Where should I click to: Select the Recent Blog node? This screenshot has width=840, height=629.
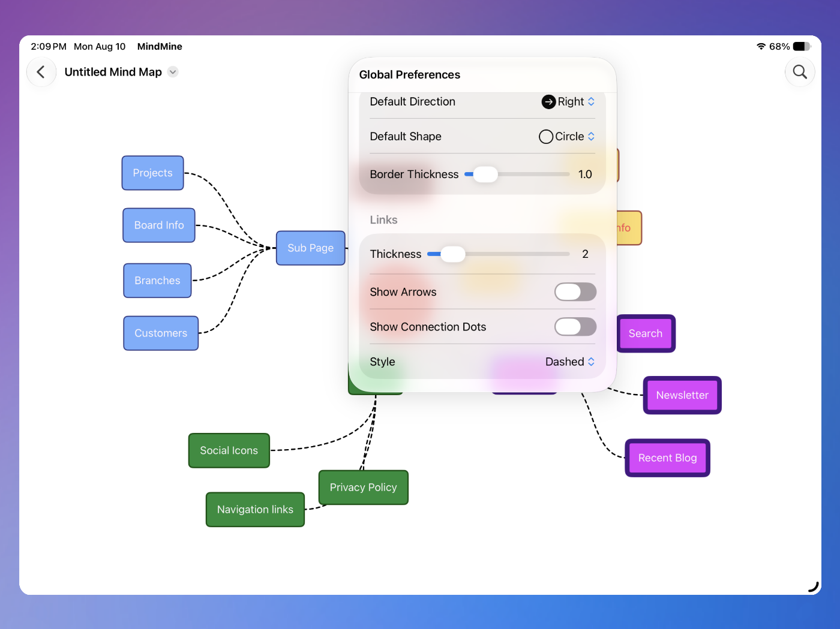668,458
